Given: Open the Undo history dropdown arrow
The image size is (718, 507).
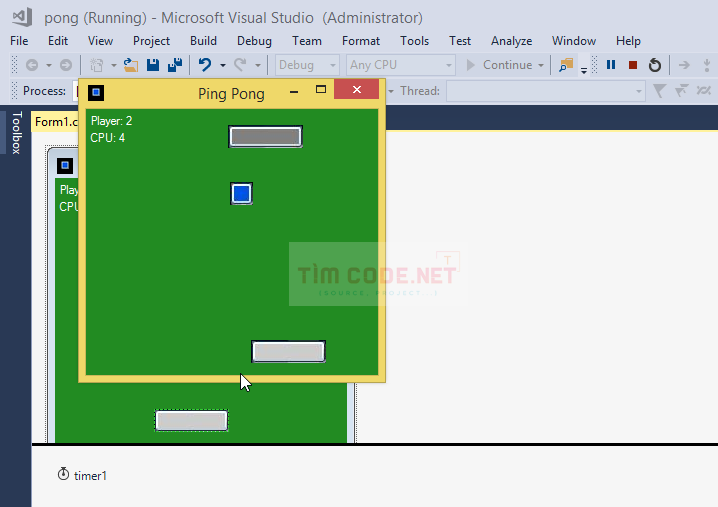Looking at the screenshot, I should pyautogui.click(x=223, y=65).
